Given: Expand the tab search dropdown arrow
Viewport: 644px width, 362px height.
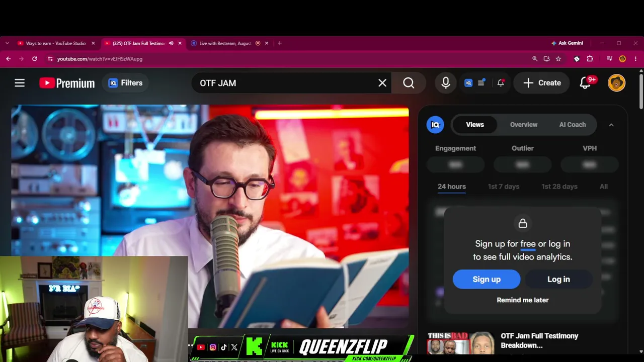Looking at the screenshot, I should coord(7,43).
